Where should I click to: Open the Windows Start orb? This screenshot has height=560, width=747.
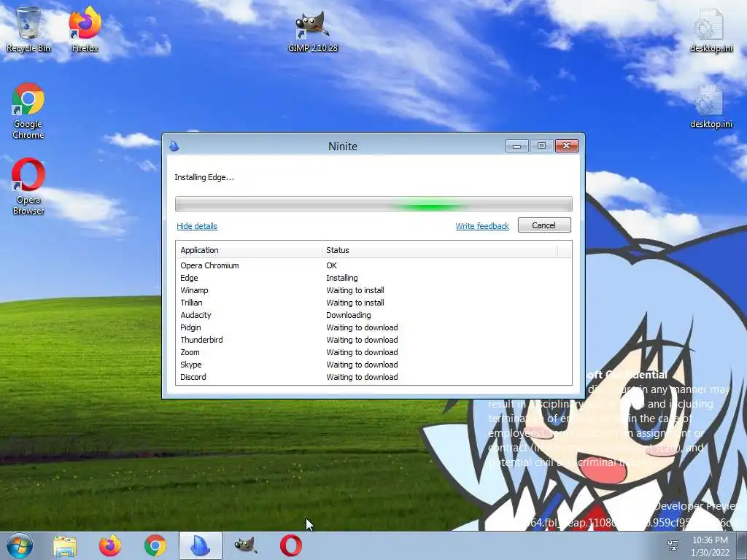[x=20, y=545]
